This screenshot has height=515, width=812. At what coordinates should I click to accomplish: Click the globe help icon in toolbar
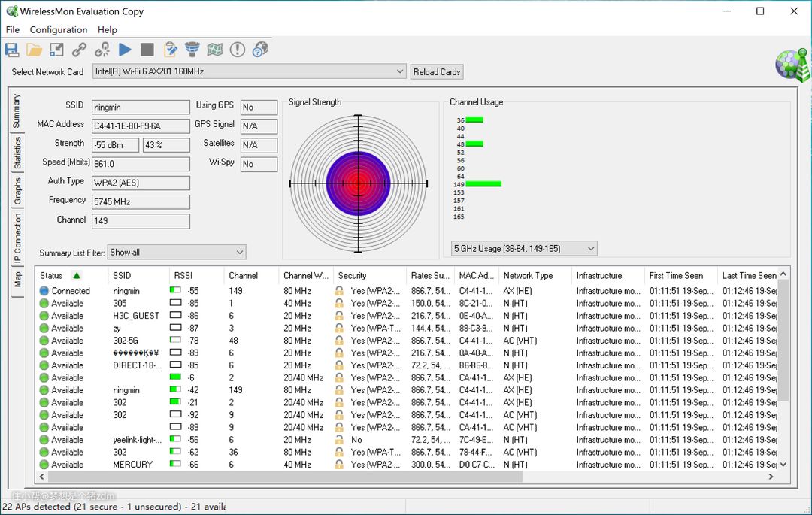(x=260, y=50)
